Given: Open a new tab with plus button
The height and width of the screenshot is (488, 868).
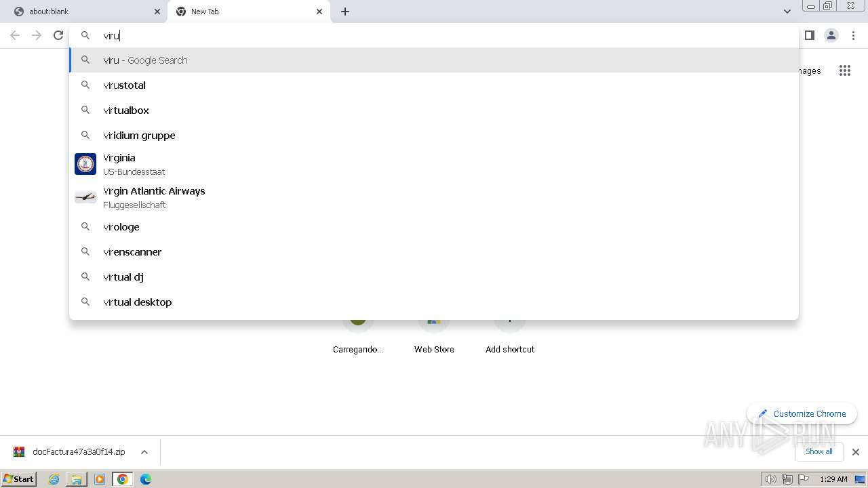Looking at the screenshot, I should point(344,12).
